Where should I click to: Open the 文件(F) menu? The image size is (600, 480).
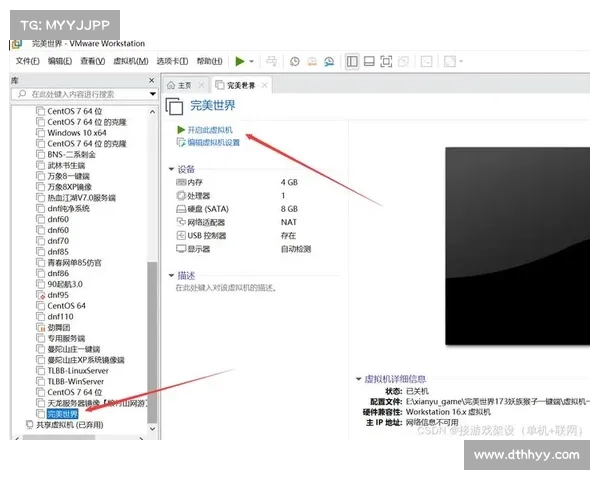(x=28, y=61)
